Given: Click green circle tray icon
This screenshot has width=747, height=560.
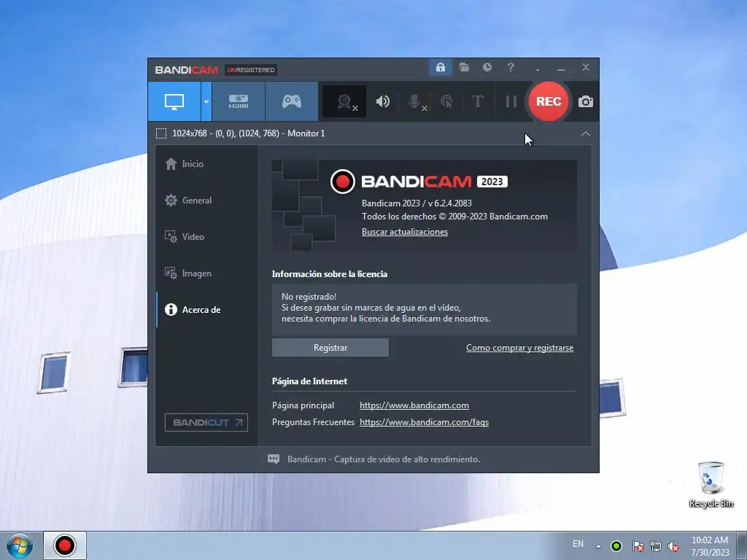Looking at the screenshot, I should [x=616, y=546].
